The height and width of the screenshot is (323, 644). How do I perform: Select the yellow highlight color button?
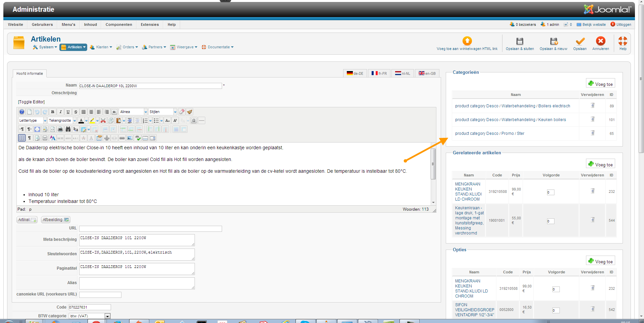[92, 120]
